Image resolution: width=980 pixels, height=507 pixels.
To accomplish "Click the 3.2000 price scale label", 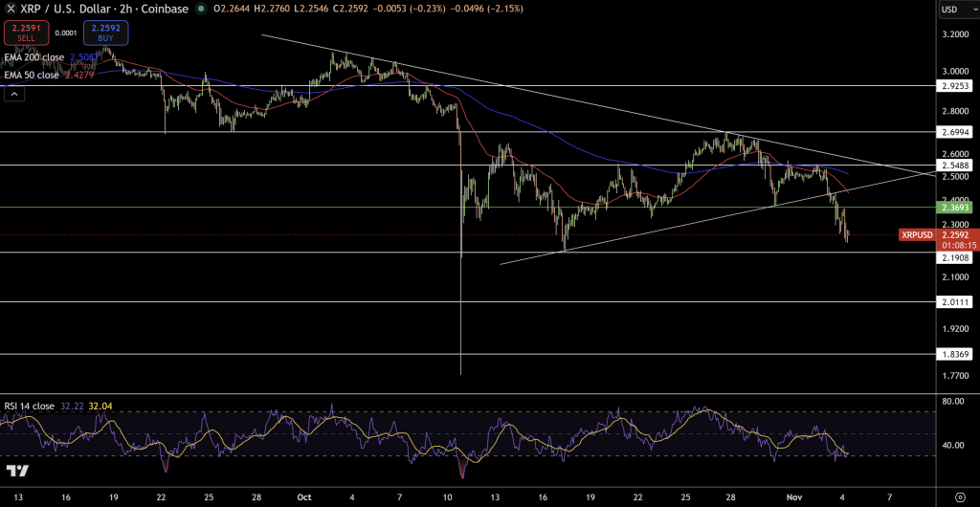I will [x=954, y=34].
